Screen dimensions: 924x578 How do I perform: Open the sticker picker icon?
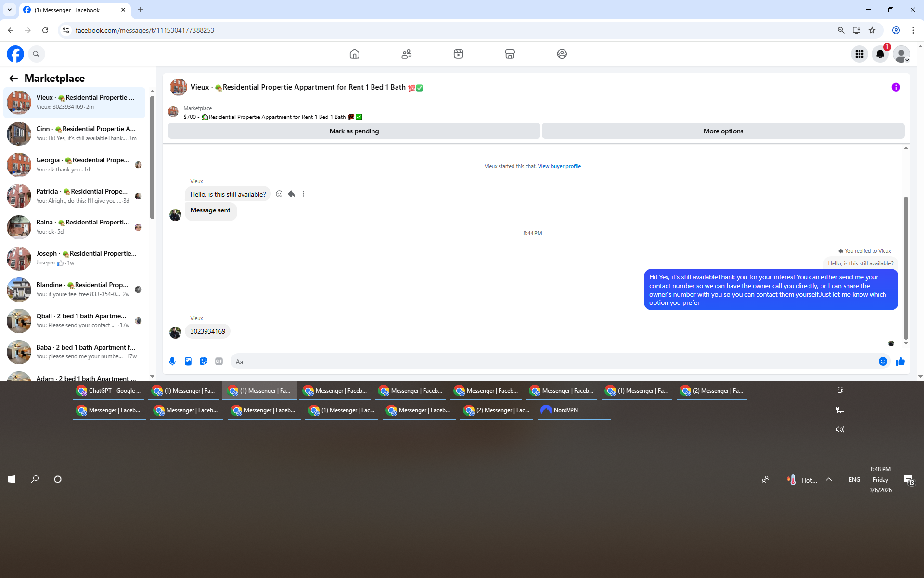coord(204,361)
